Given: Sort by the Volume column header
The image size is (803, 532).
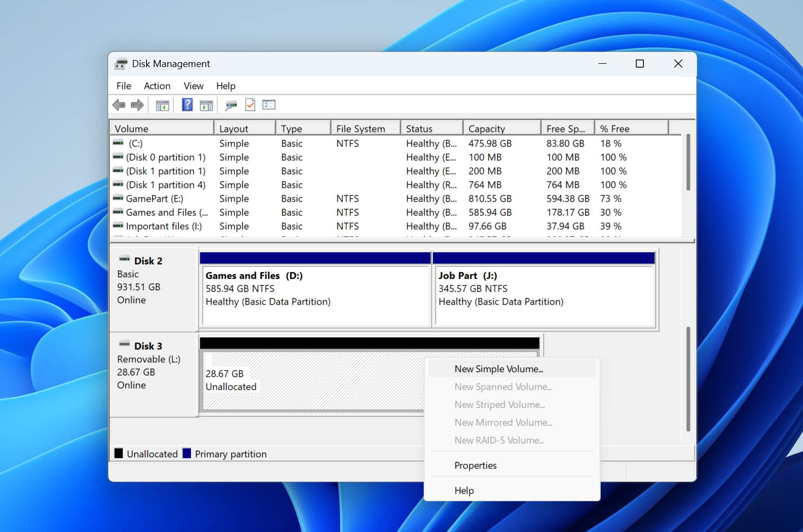Looking at the screenshot, I should (162, 129).
